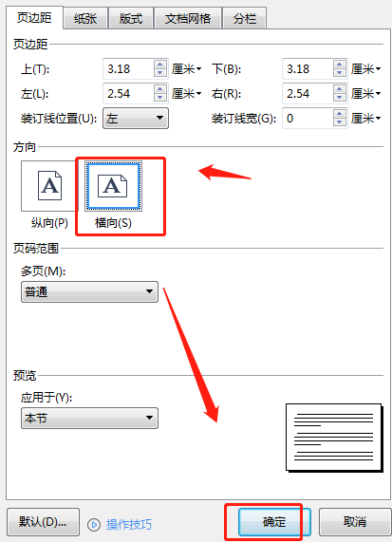The width and height of the screenshot is (392, 542).
Task: Open the 文档网格 tab
Action: click(188, 19)
